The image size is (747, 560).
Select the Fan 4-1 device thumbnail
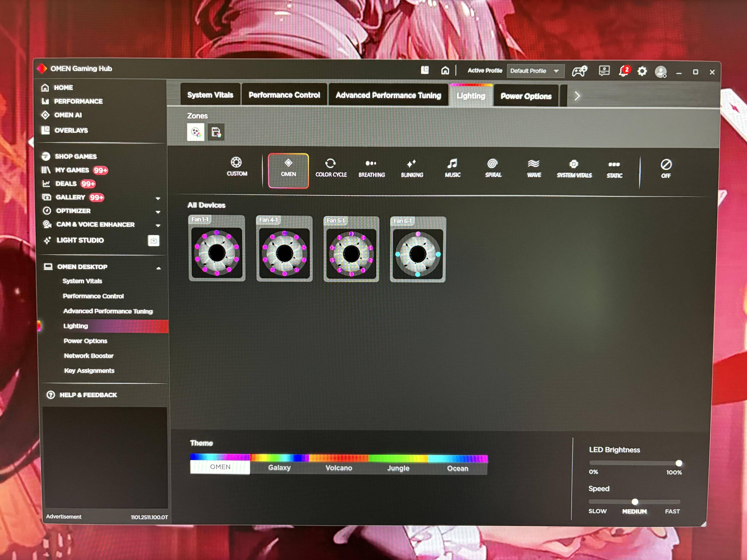[284, 249]
